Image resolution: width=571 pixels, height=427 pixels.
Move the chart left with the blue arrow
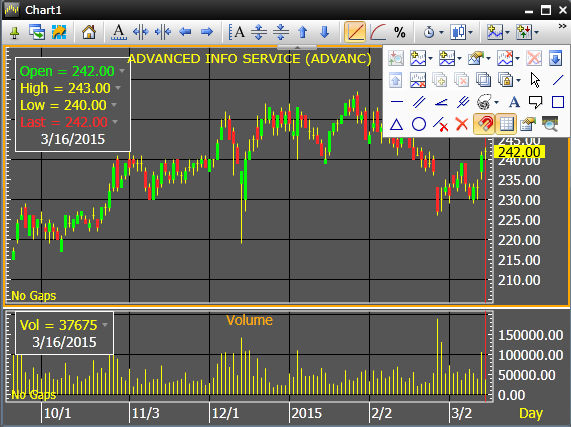(x=185, y=32)
